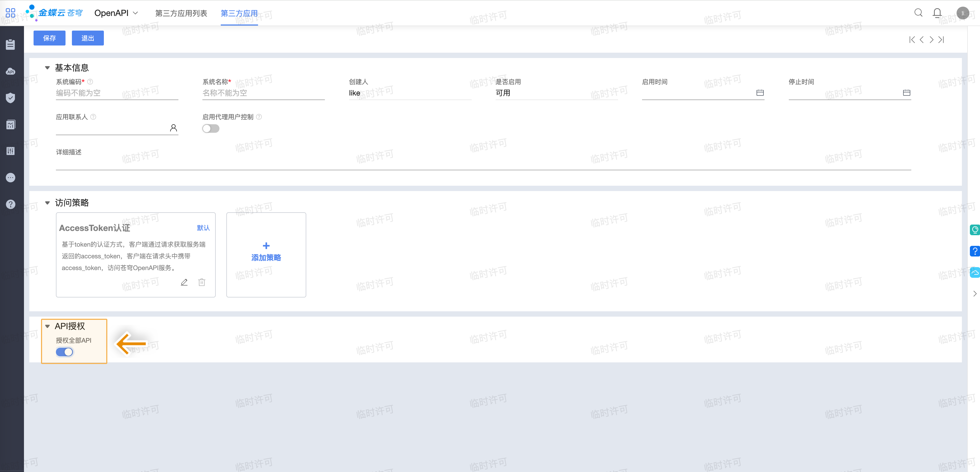Open the shield security sidebar icon

click(11, 98)
